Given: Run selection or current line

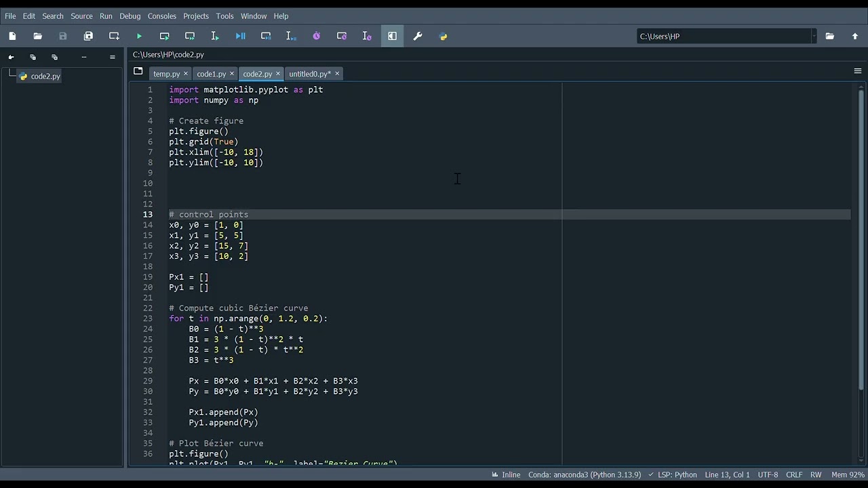Looking at the screenshot, I should point(215,36).
